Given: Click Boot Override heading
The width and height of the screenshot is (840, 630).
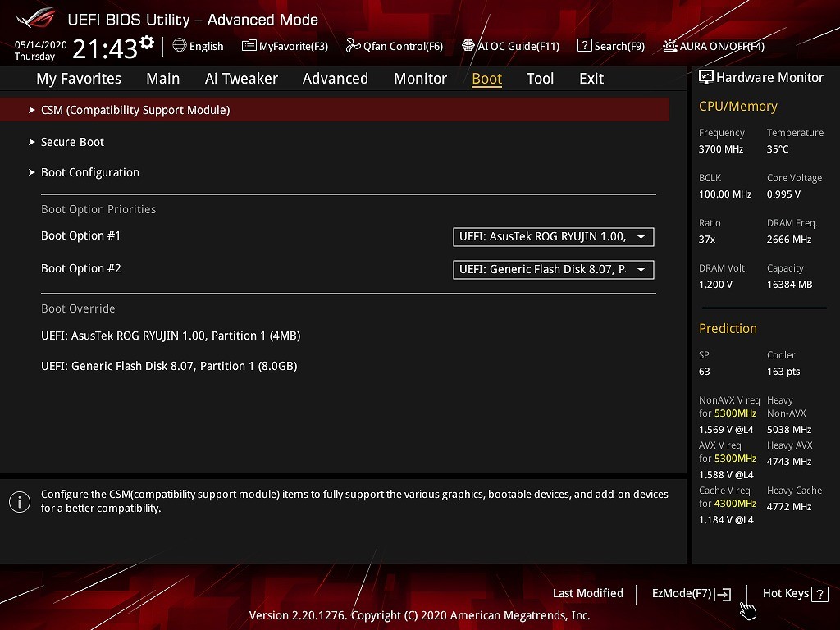Looking at the screenshot, I should coord(78,308).
